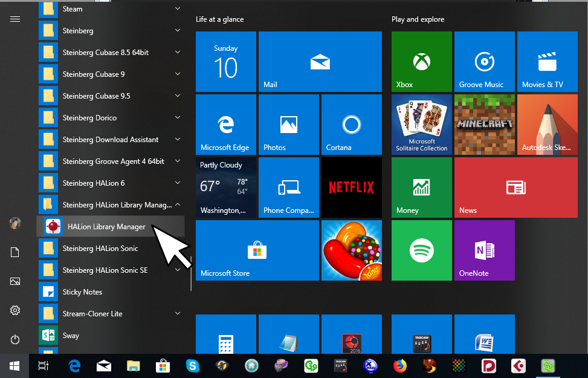Open Mail from the taskbar
The width and height of the screenshot is (588, 378).
[104, 366]
